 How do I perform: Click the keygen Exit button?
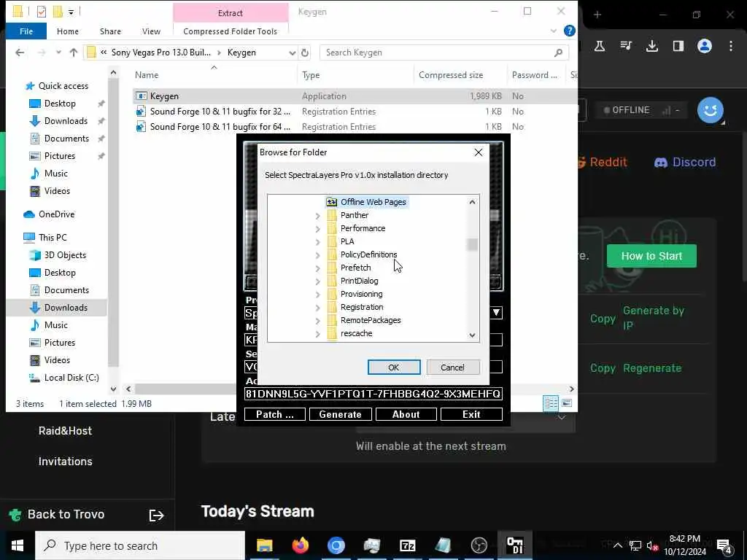[471, 414]
